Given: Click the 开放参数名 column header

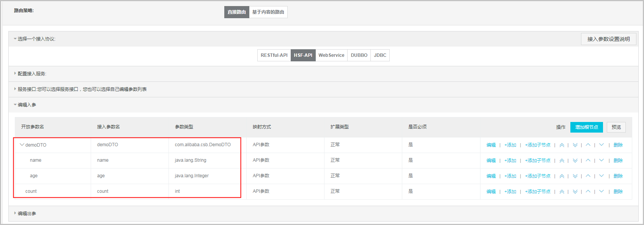Looking at the screenshot, I should click(33, 127).
